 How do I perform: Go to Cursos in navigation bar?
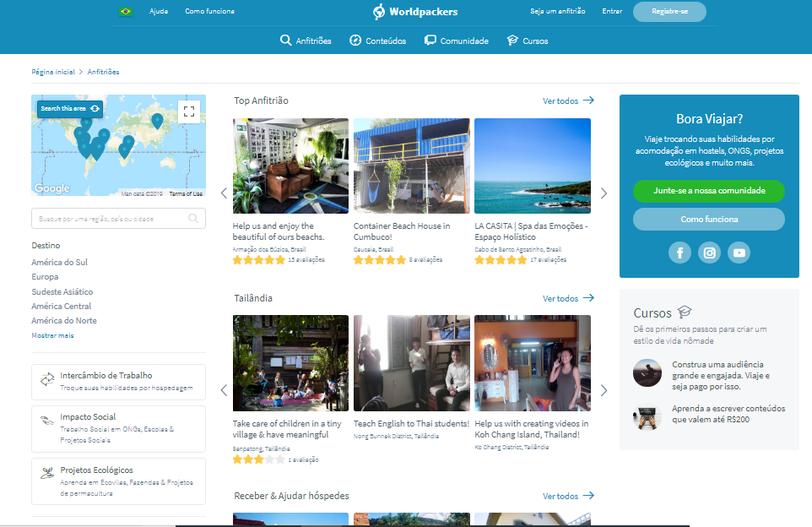coord(528,41)
